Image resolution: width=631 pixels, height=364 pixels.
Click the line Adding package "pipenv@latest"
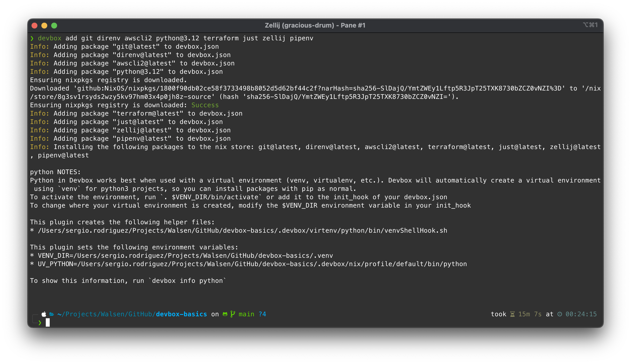pos(130,139)
